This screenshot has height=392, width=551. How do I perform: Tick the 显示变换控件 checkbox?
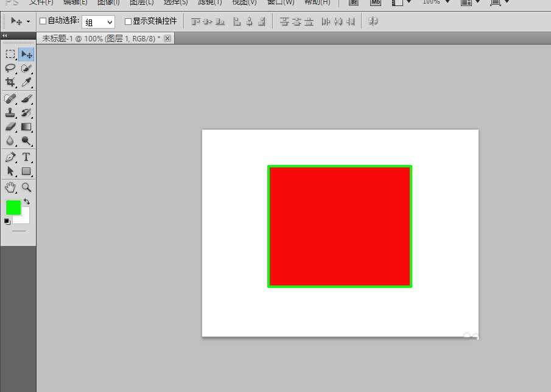pos(128,21)
